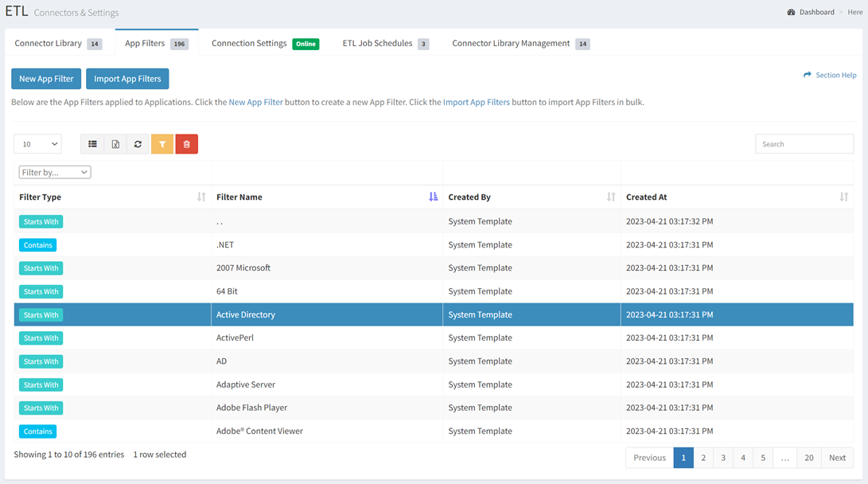The image size is (868, 484).
Task: Toggle sorting on the Created By column
Action: (x=610, y=196)
